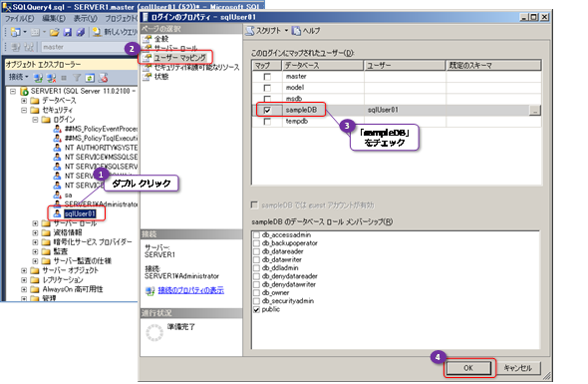Viewport: 588px width, 384px height.
Task: Click the キャンセル button
Action: pyautogui.click(x=518, y=368)
